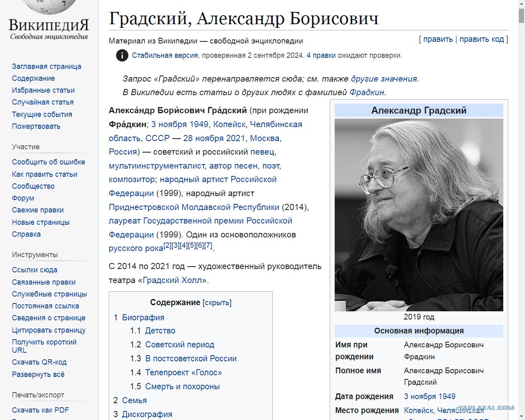
Task: Follow the "композитор" link
Action: [132, 179]
